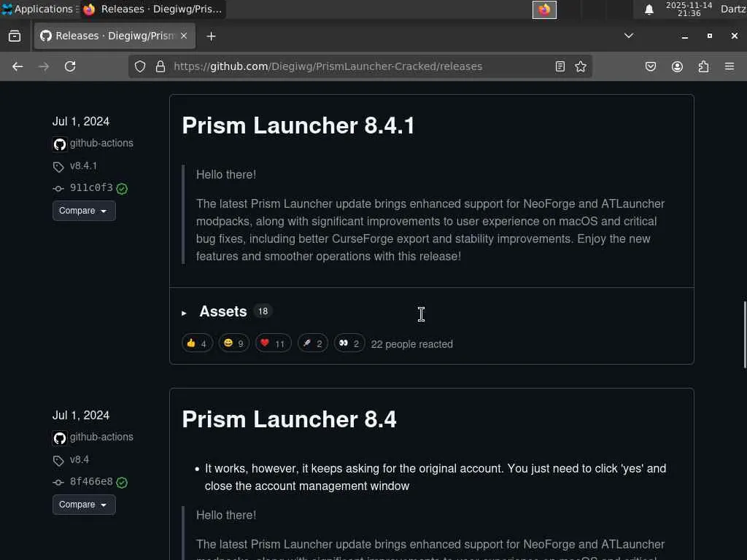747x560 pixels.
Task: Switch to Releases Diegiwg tab
Action: pos(115,36)
